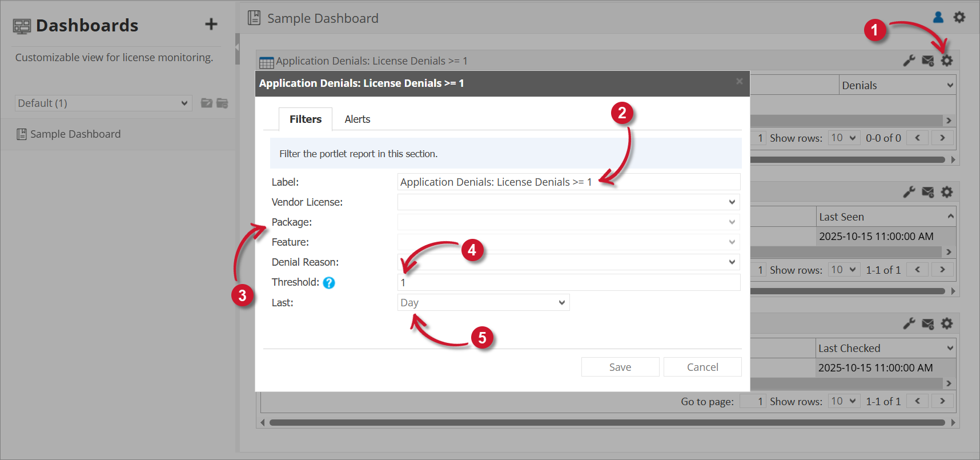The image size is (980, 460).
Task: Open Last period dropdown showing Day
Action: [x=483, y=302]
